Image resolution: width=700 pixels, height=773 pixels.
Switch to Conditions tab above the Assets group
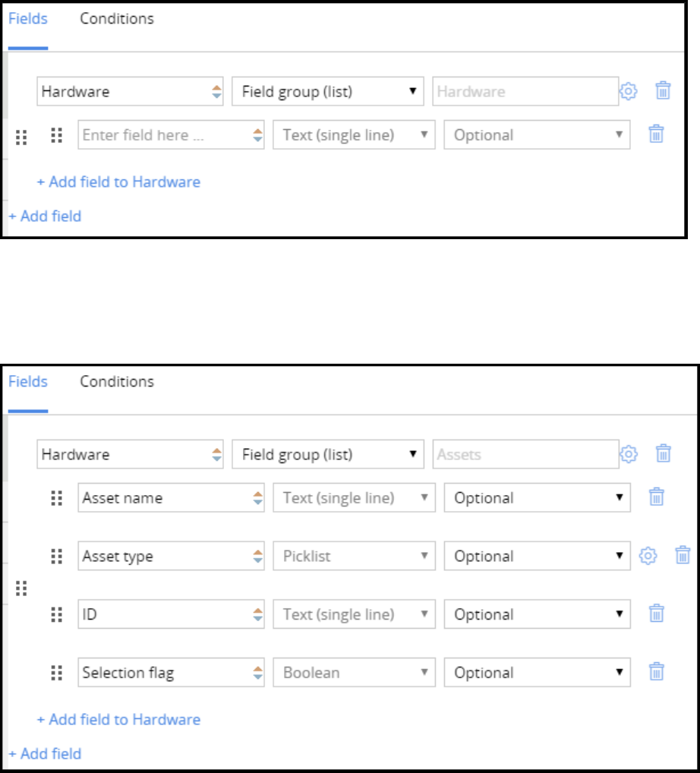117,381
